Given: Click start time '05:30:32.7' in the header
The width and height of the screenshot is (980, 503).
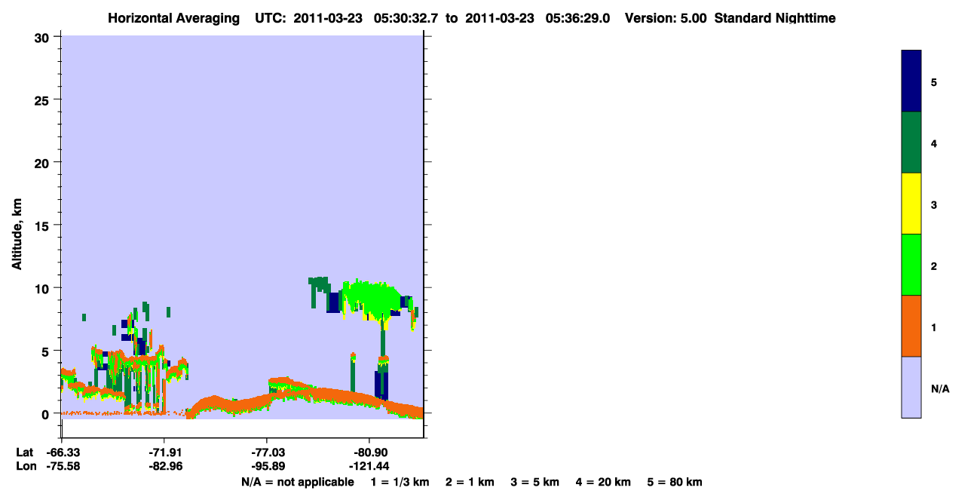Looking at the screenshot, I should pyautogui.click(x=405, y=18).
